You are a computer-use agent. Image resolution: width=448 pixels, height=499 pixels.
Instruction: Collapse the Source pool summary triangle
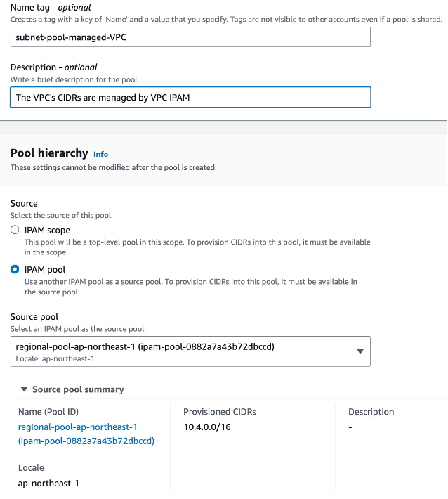pos(25,389)
